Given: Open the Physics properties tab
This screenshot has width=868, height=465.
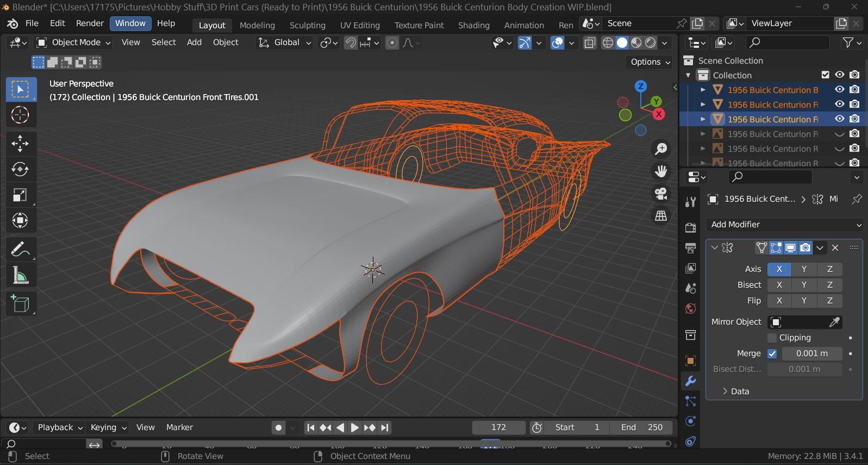Looking at the screenshot, I should 690,421.
